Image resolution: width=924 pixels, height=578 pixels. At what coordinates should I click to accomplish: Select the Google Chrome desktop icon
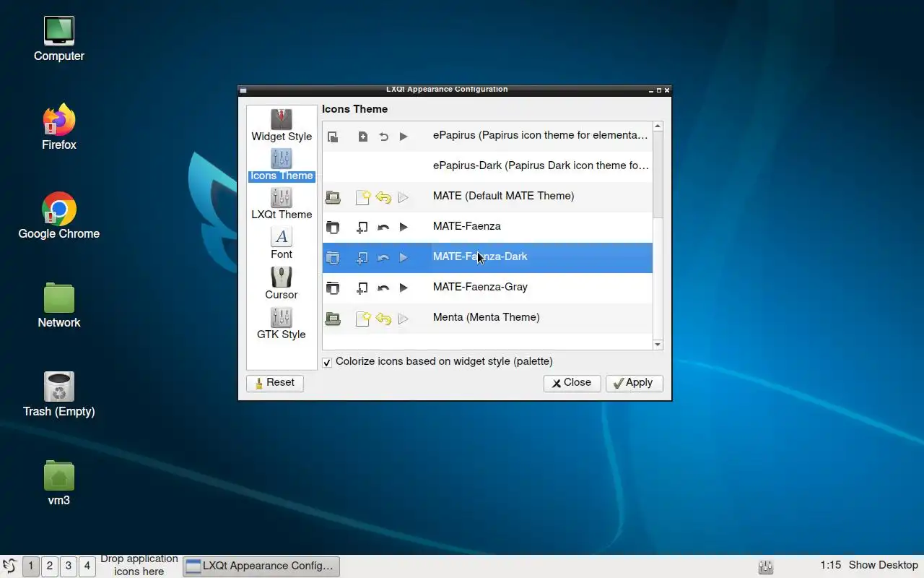coord(59,216)
